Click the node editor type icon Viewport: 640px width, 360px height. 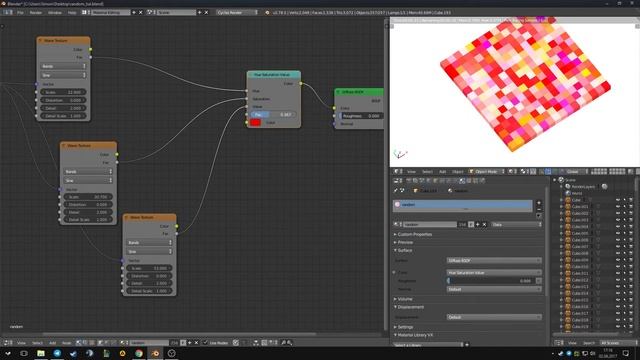[7, 343]
